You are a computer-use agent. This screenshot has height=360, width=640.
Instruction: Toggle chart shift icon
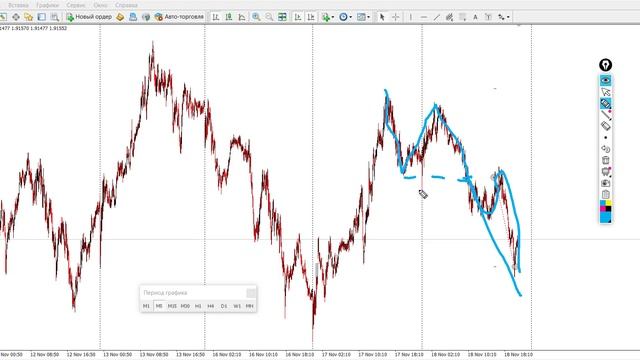pos(311,17)
